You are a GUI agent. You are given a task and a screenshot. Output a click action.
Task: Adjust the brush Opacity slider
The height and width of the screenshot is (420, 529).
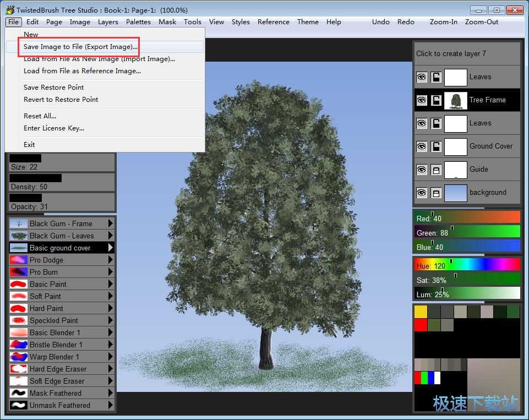coord(62,203)
